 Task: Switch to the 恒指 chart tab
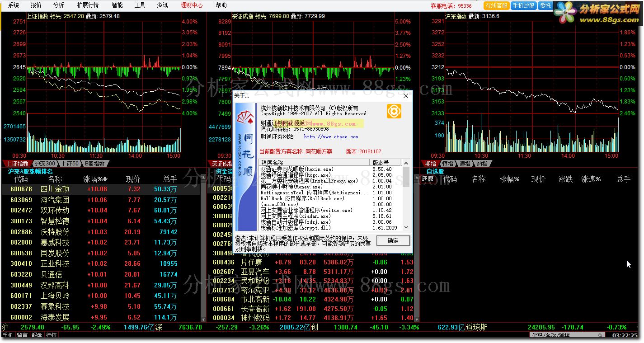pyautogui.click(x=447, y=164)
